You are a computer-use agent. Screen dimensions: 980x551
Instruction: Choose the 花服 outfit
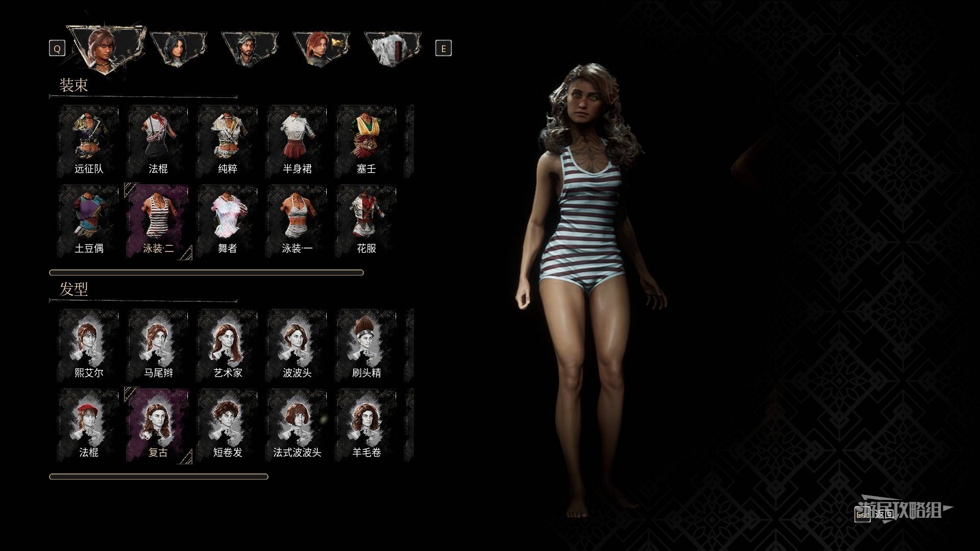[x=366, y=221]
